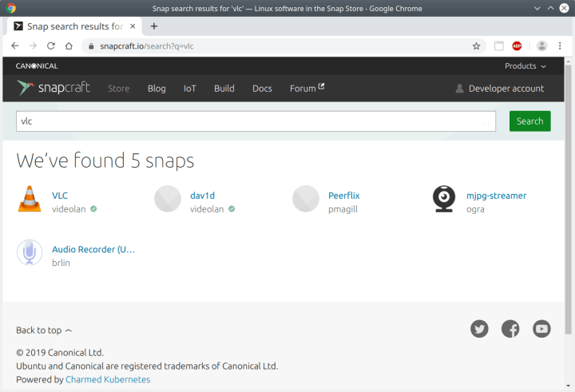
Task: Open the Twitter social icon
Action: (479, 329)
